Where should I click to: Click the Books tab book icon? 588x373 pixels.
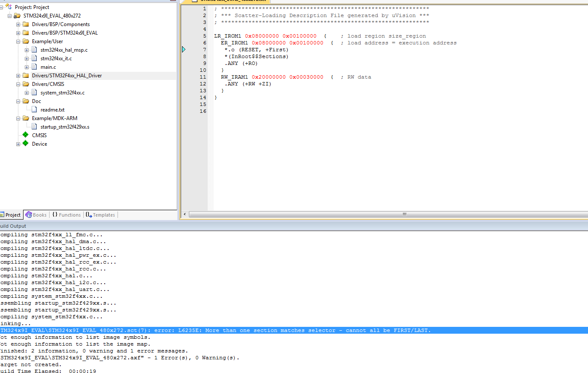click(x=29, y=215)
